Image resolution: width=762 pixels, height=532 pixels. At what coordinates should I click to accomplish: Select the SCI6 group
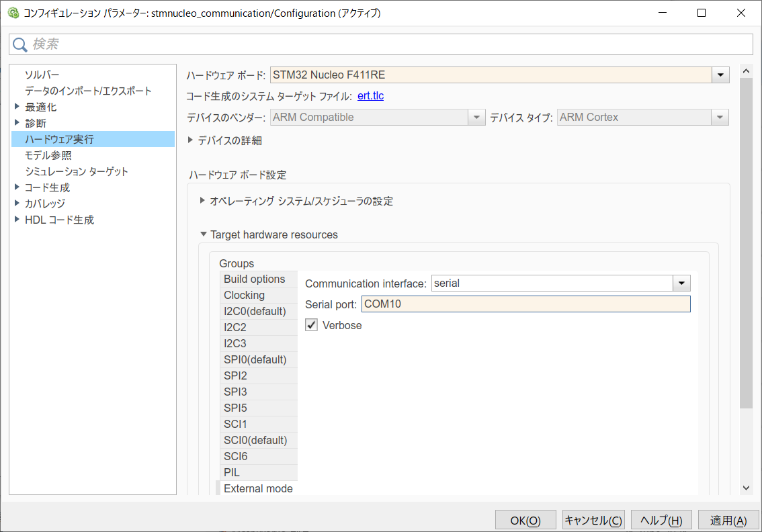(x=259, y=456)
